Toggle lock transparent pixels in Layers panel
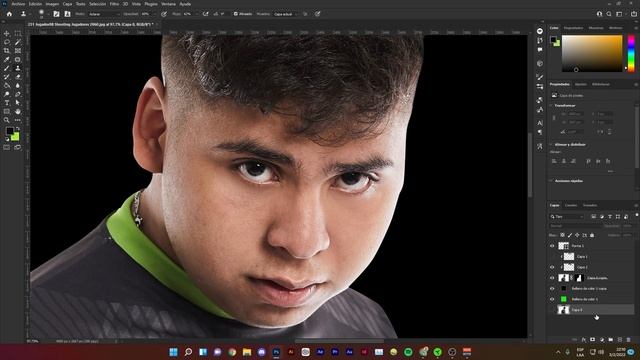 (x=562, y=235)
